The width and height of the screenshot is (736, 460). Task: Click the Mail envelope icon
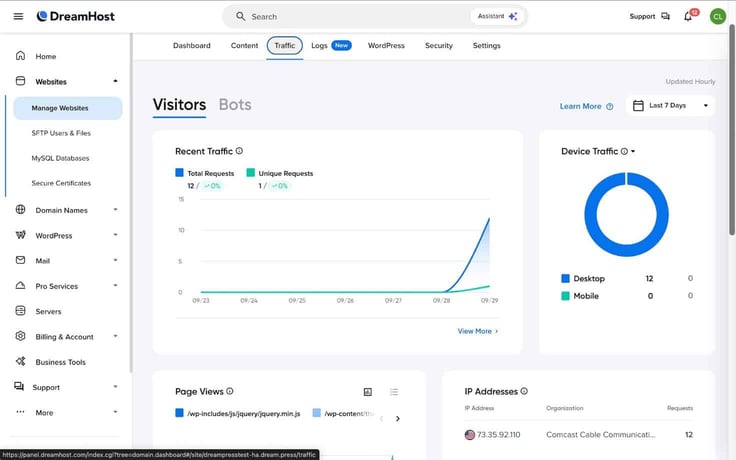click(20, 260)
